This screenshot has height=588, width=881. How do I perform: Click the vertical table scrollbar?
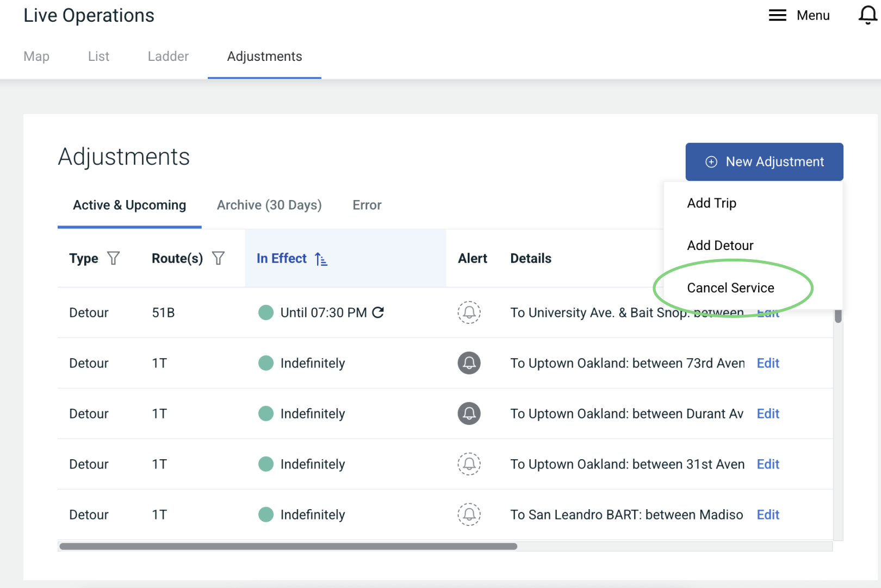point(838,316)
